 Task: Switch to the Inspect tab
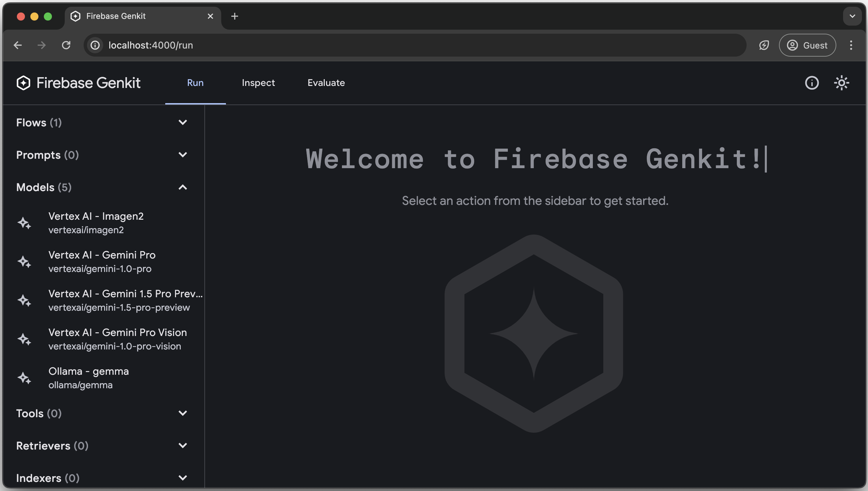pyautogui.click(x=259, y=83)
